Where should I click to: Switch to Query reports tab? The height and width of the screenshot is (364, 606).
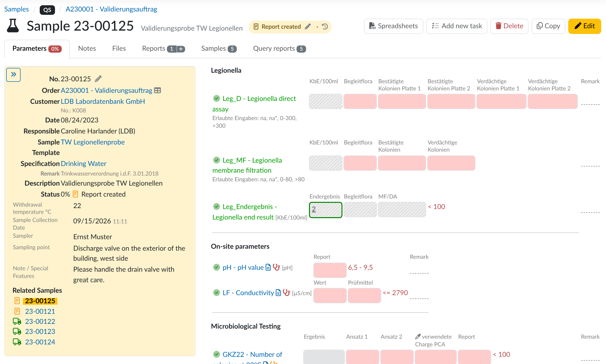pyautogui.click(x=279, y=48)
